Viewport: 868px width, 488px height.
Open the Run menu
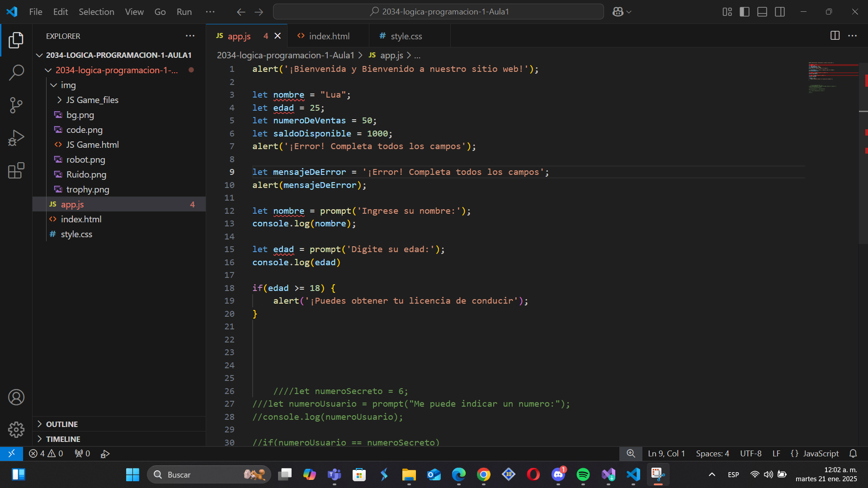184,12
